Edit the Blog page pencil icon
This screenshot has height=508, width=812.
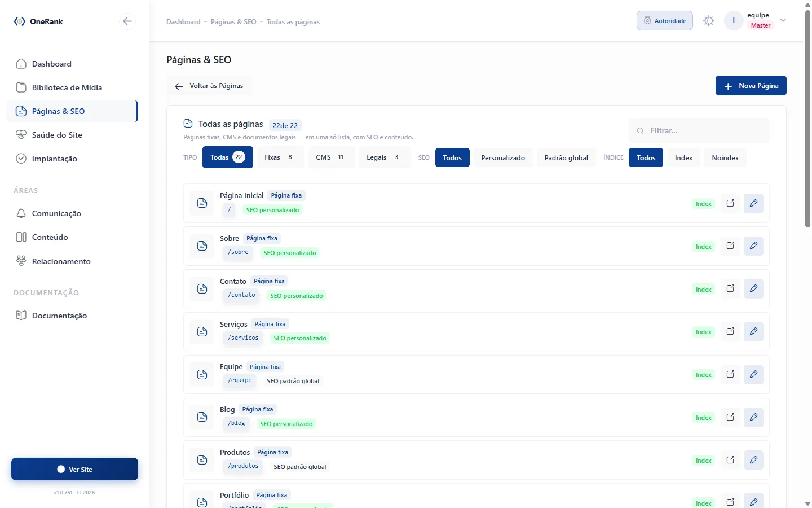pos(753,417)
